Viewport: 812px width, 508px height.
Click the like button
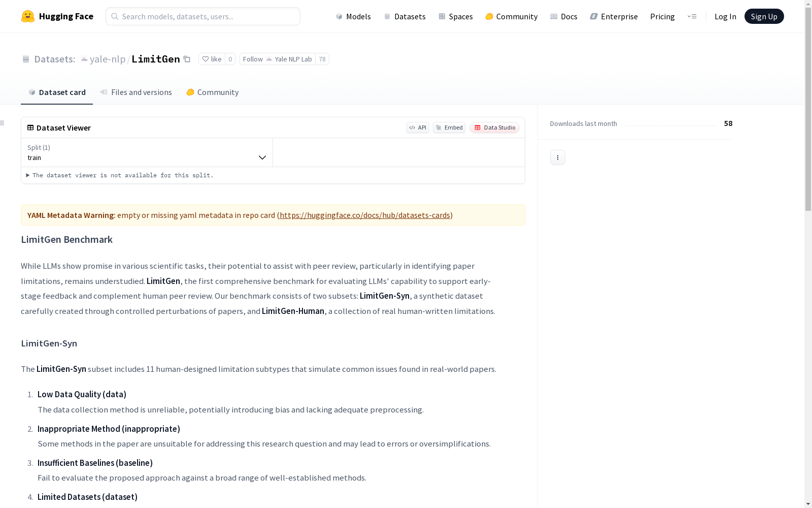(212, 59)
